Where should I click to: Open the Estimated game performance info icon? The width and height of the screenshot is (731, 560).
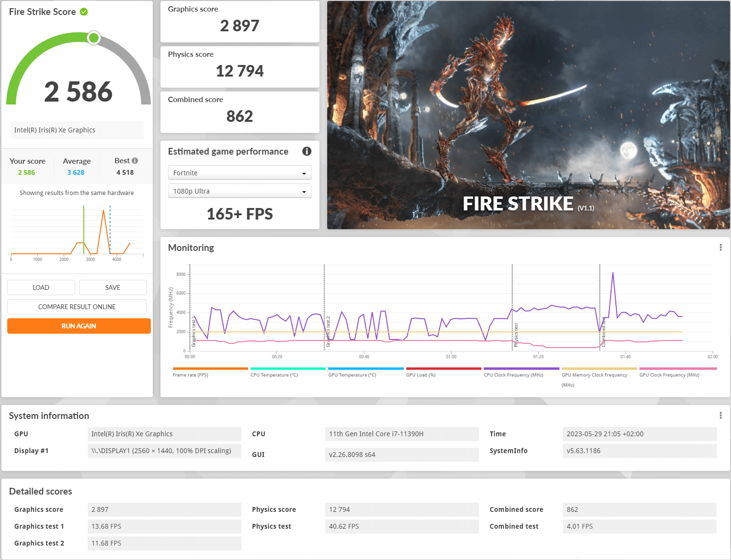(x=306, y=151)
